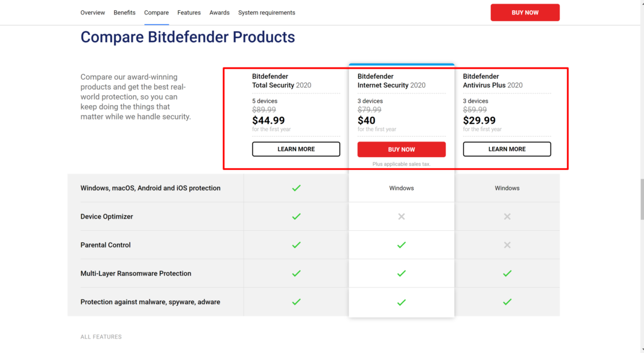The image size is (644, 353).
Task: Click Antivirus Plus checkmark for Ransomware Protection
Action: point(507,273)
